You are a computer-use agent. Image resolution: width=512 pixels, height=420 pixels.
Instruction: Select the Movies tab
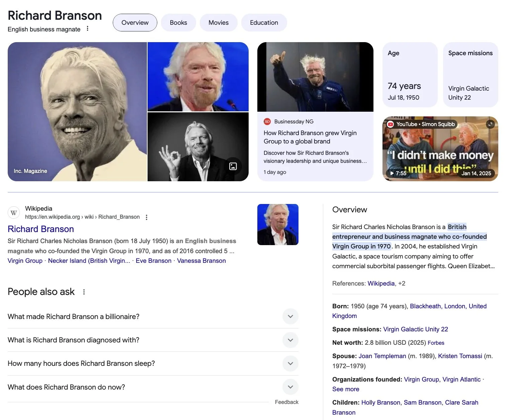pos(219,23)
